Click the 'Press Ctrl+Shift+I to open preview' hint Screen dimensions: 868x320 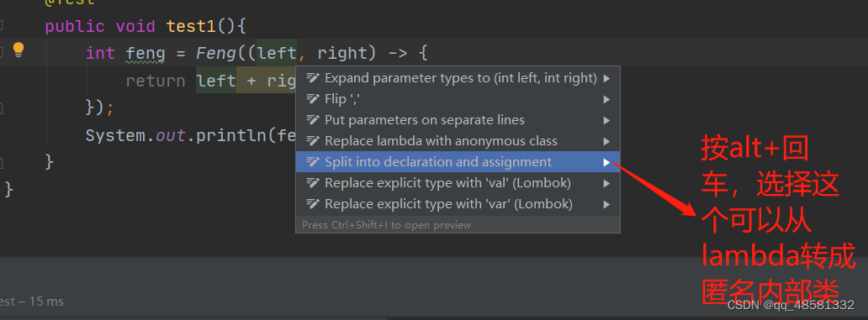click(386, 225)
